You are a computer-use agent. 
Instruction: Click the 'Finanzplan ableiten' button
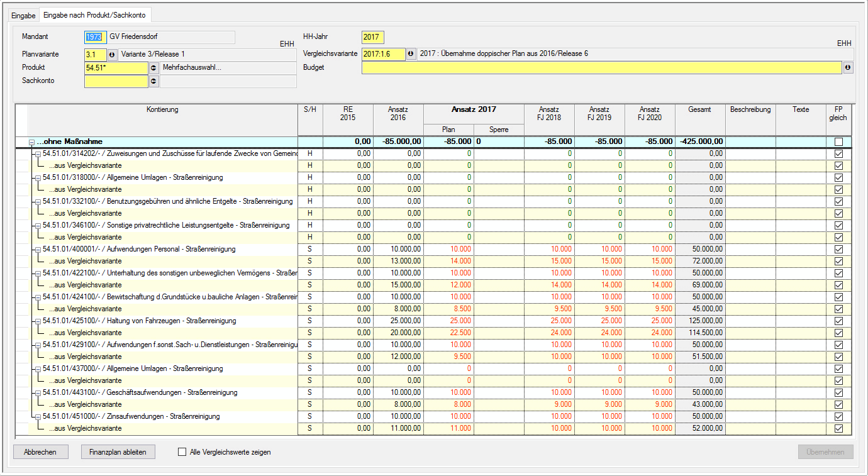point(118,452)
